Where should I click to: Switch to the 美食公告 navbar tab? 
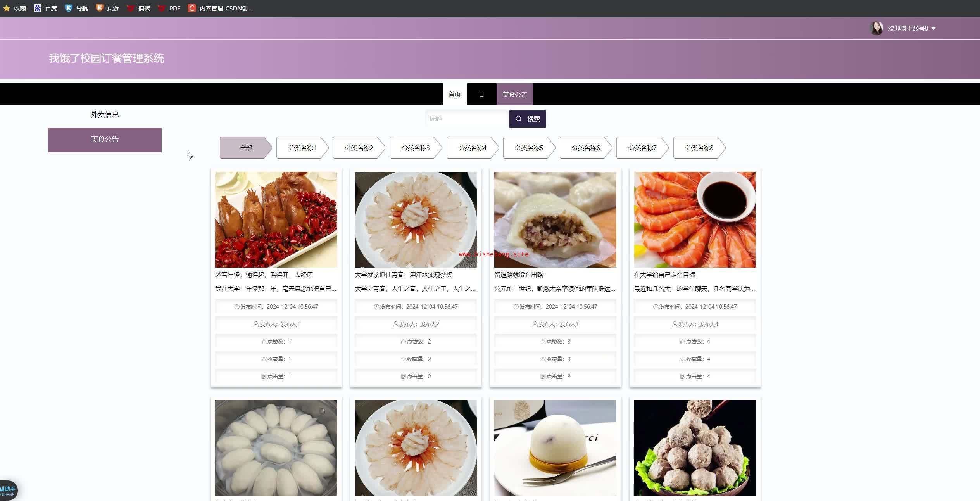(514, 94)
